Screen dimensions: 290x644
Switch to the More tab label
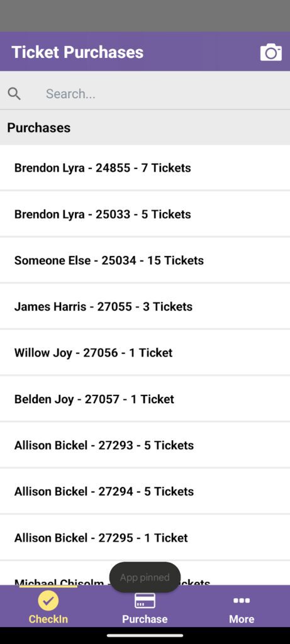click(x=242, y=619)
